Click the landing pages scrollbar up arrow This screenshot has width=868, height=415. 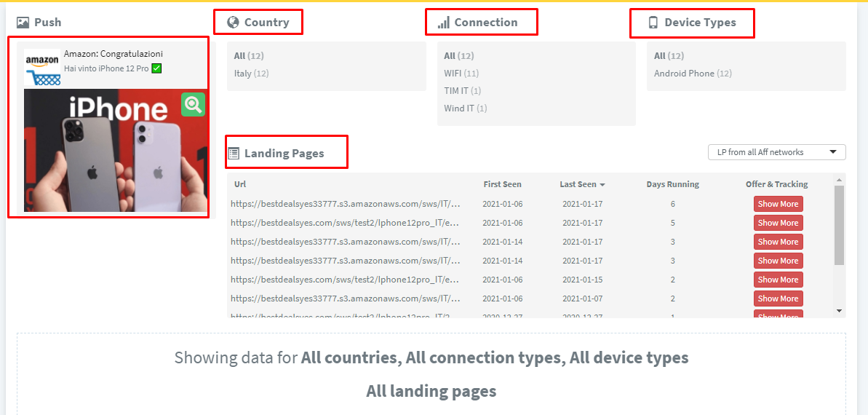(839, 180)
